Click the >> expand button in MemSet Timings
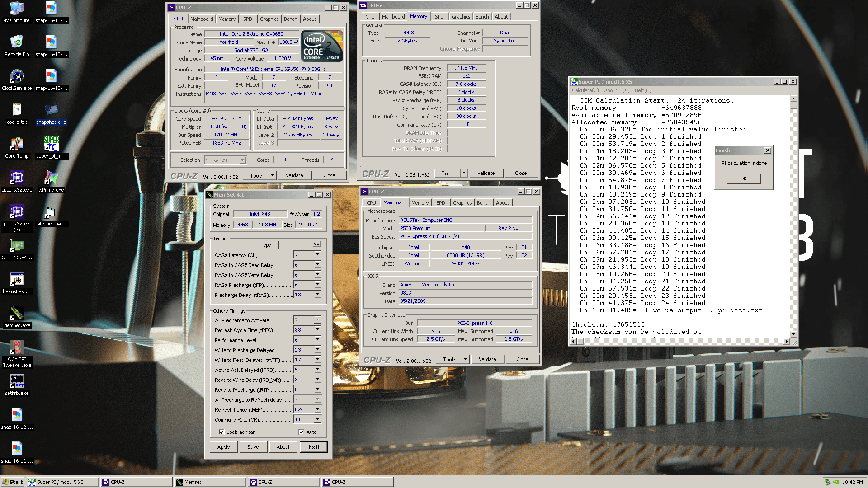 coord(316,244)
